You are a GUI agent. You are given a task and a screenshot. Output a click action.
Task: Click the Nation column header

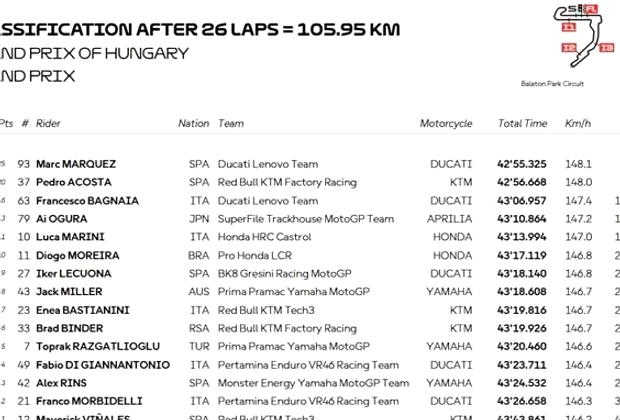pos(193,123)
